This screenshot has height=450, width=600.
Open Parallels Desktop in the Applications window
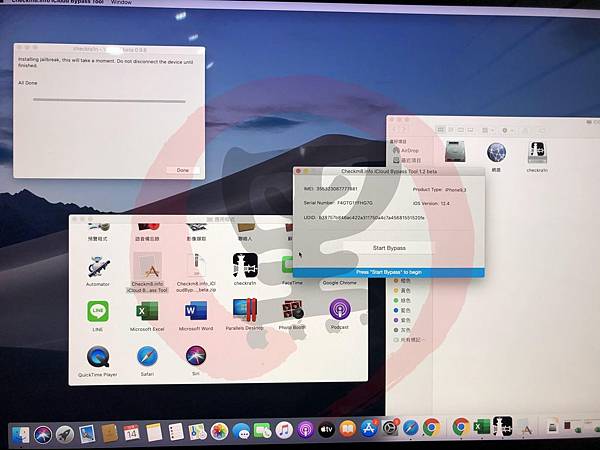[245, 310]
